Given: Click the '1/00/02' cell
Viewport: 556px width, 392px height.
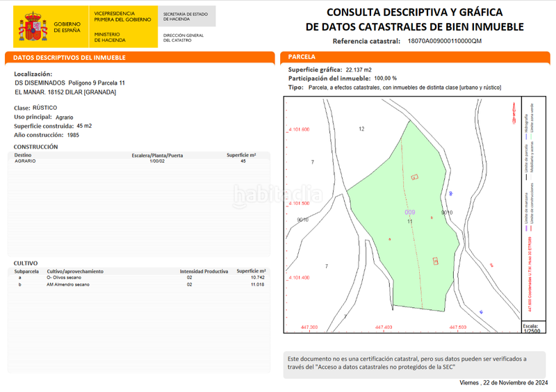Looking at the screenshot, I should pos(157,161).
